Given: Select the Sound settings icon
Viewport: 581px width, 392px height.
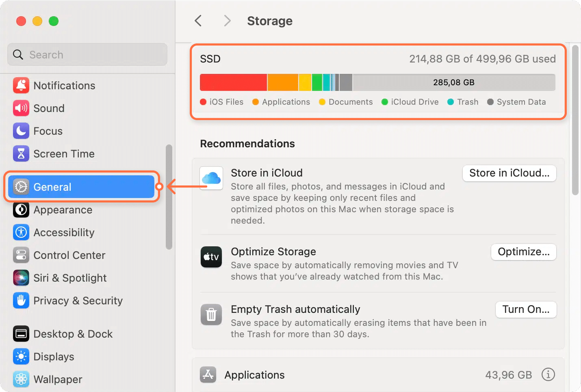Looking at the screenshot, I should 21,108.
